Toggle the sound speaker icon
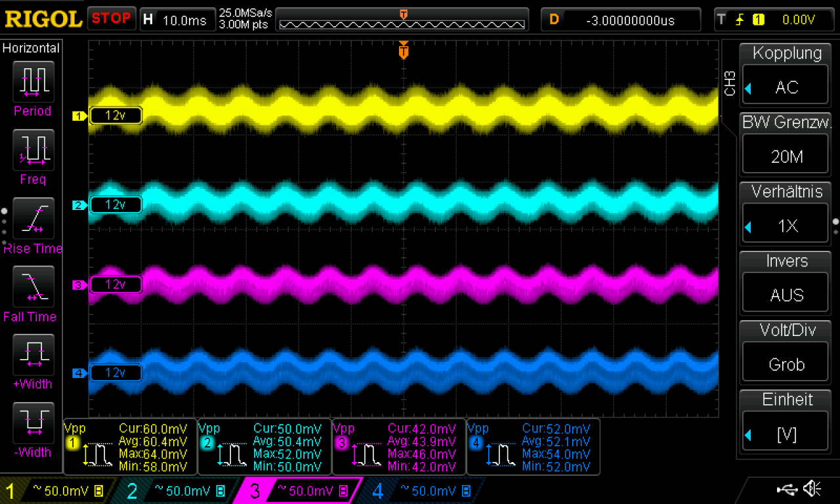This screenshot has height=504, width=840. point(812,488)
